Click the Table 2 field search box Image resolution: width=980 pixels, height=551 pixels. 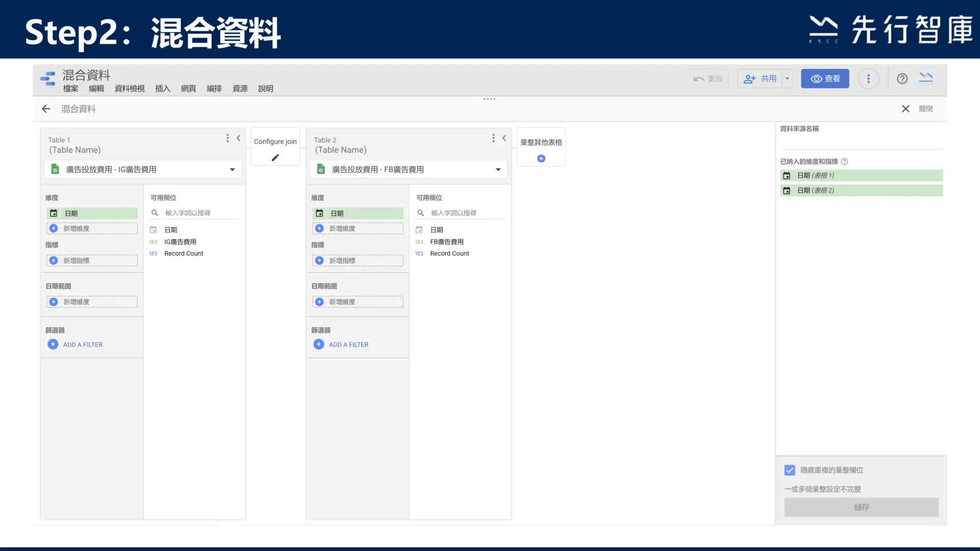point(460,213)
